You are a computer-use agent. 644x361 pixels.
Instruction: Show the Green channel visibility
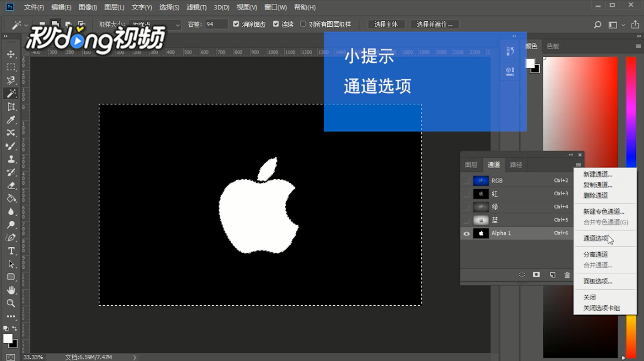click(466, 207)
